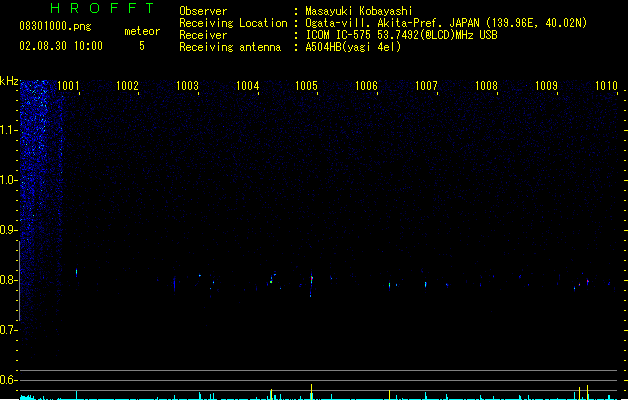Click observer name Masayuki Kobayashi
Viewport: 629px width, 400px height.
[359, 11]
